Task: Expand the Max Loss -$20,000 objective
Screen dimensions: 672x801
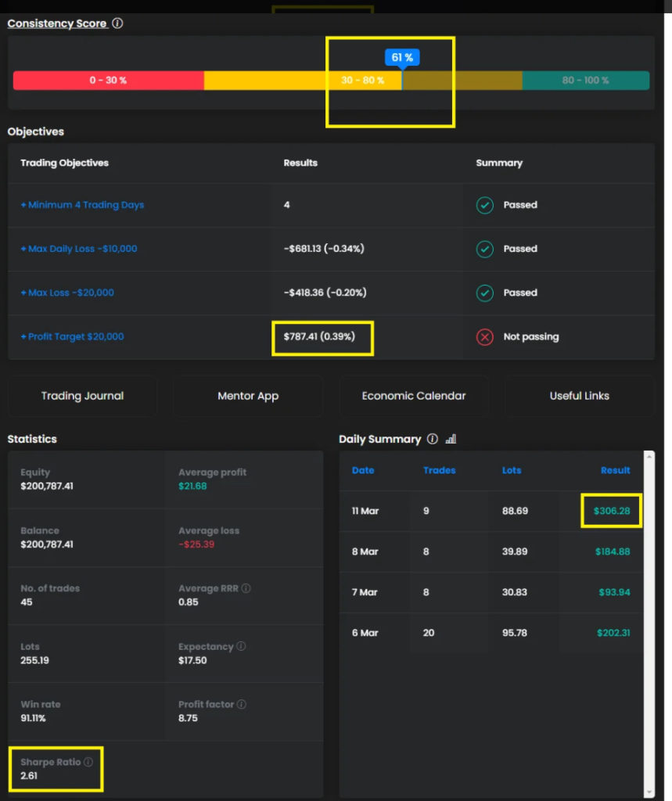Action: [67, 293]
